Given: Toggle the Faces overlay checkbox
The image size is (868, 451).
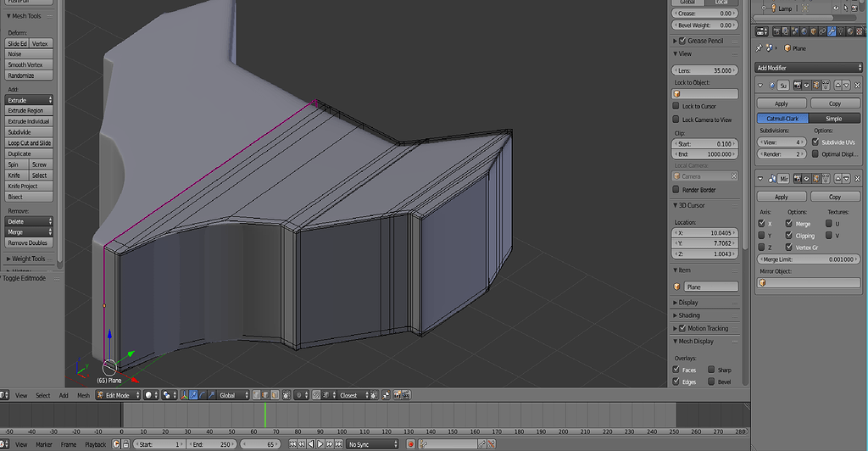Looking at the screenshot, I should (676, 369).
